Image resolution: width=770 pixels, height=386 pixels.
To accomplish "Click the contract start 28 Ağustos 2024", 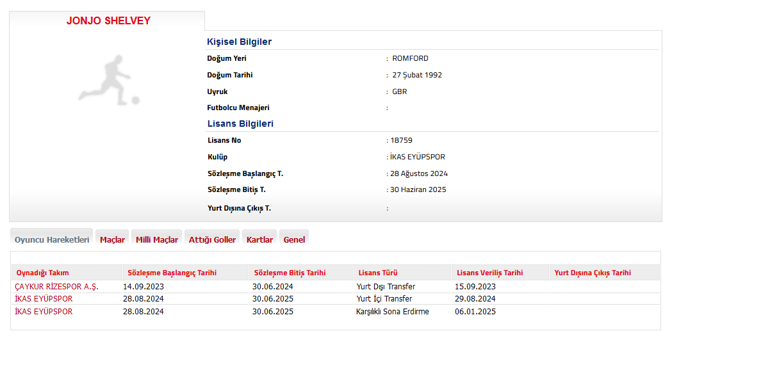I will coord(419,174).
